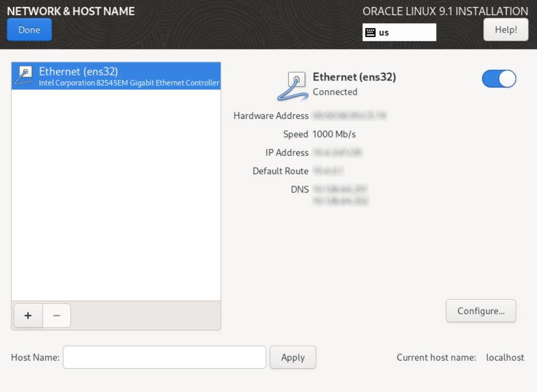This screenshot has width=537, height=392.
Task: Click the Hardware Address label
Action: pyautogui.click(x=271, y=116)
